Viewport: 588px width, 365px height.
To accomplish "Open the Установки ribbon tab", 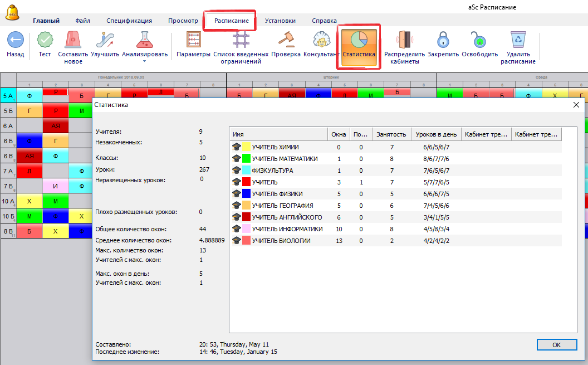I will click(280, 21).
